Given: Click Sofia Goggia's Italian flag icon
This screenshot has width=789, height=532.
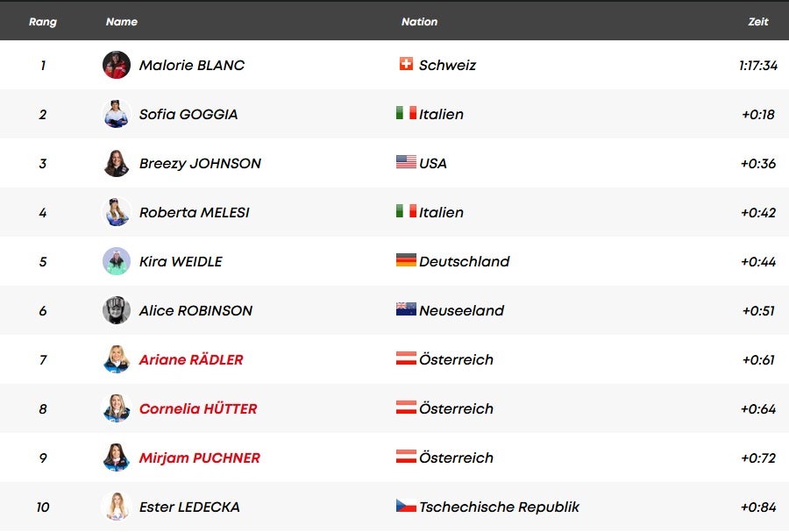Looking at the screenshot, I should (406, 113).
